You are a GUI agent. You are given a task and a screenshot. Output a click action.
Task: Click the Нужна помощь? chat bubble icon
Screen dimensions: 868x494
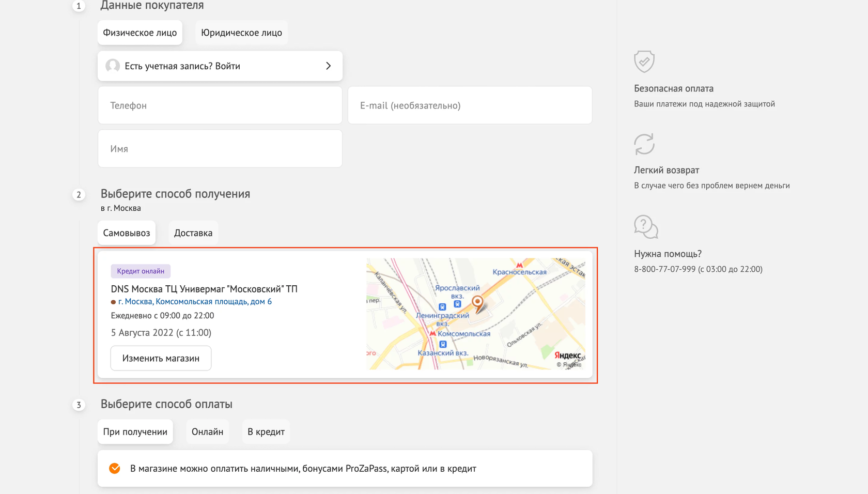[646, 227]
